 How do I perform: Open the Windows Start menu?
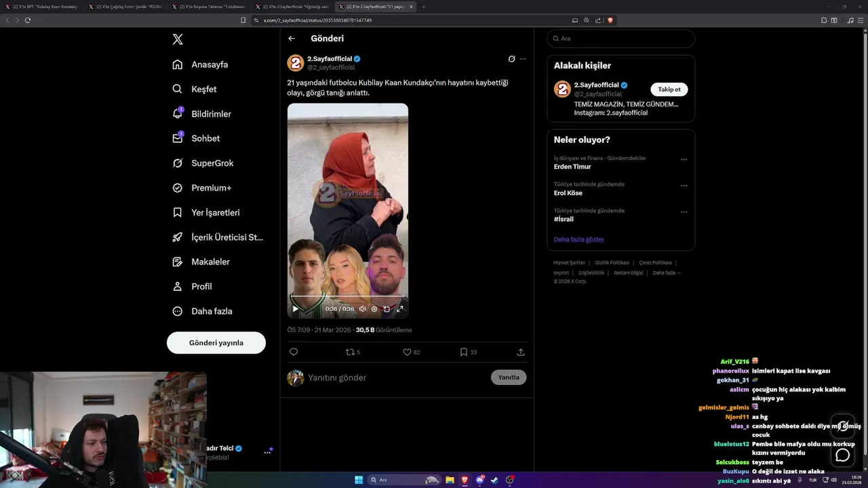(359, 480)
